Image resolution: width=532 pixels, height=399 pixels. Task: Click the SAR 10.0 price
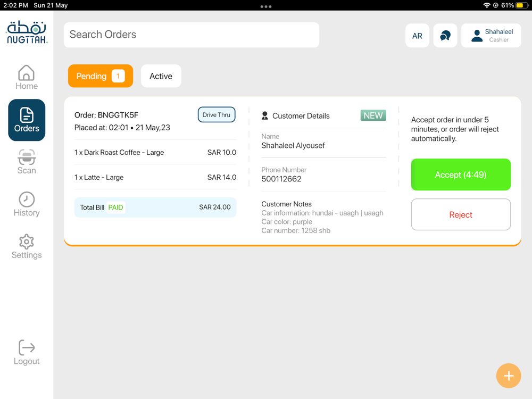221,152
